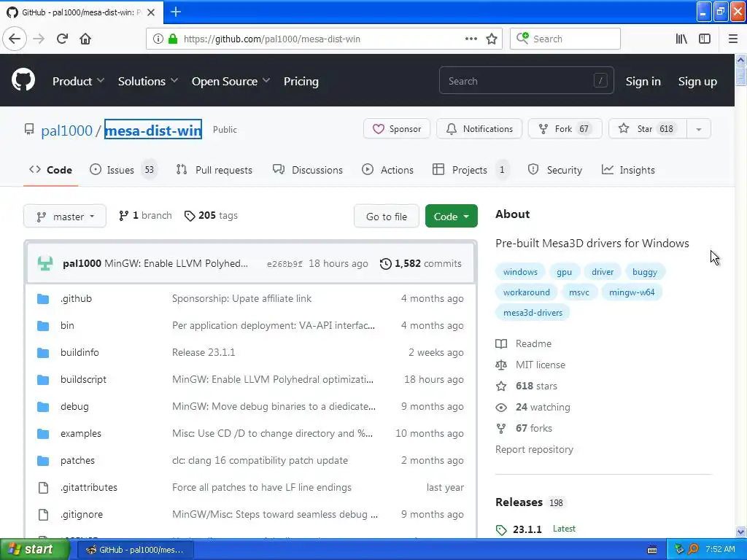This screenshot has height=560, width=747.
Task: Open the buildscript folder
Action: point(83,379)
